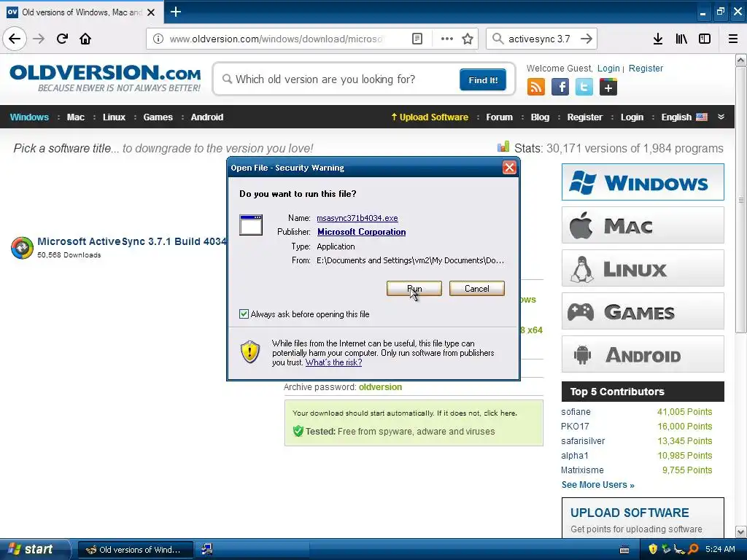Click the stats bar chart icon
This screenshot has width=747, height=560.
(503, 147)
